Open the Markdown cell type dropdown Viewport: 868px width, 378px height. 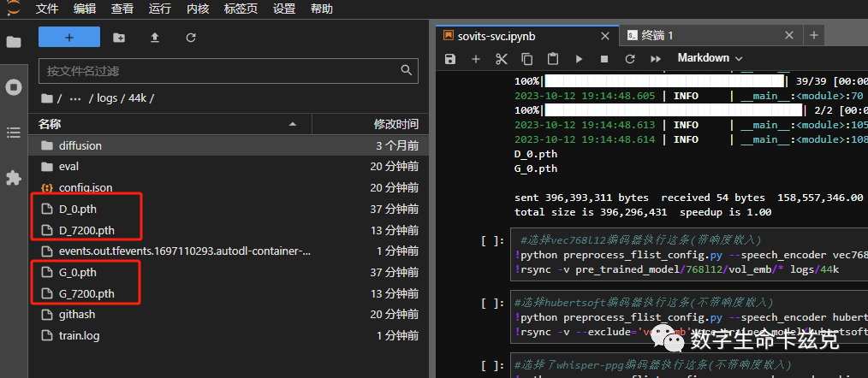tap(710, 58)
